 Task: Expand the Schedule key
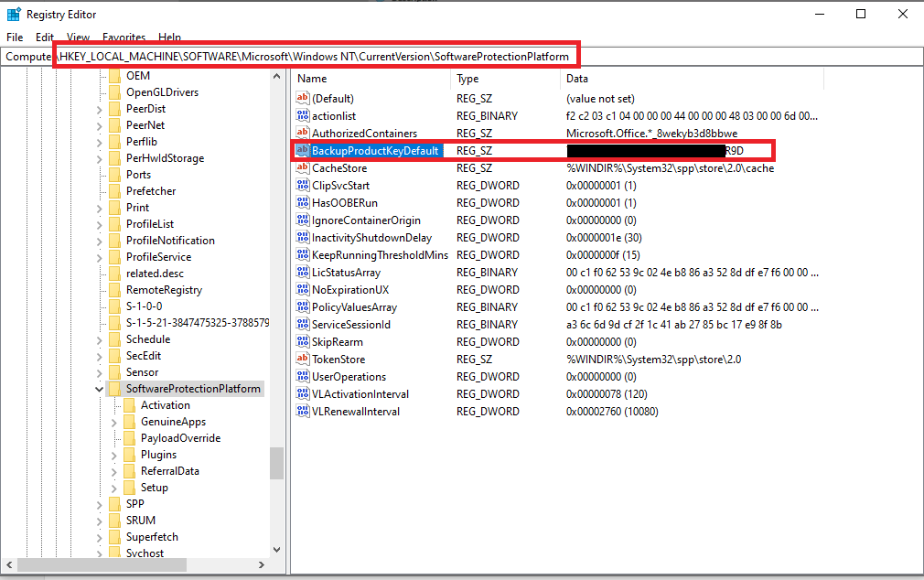pos(99,340)
